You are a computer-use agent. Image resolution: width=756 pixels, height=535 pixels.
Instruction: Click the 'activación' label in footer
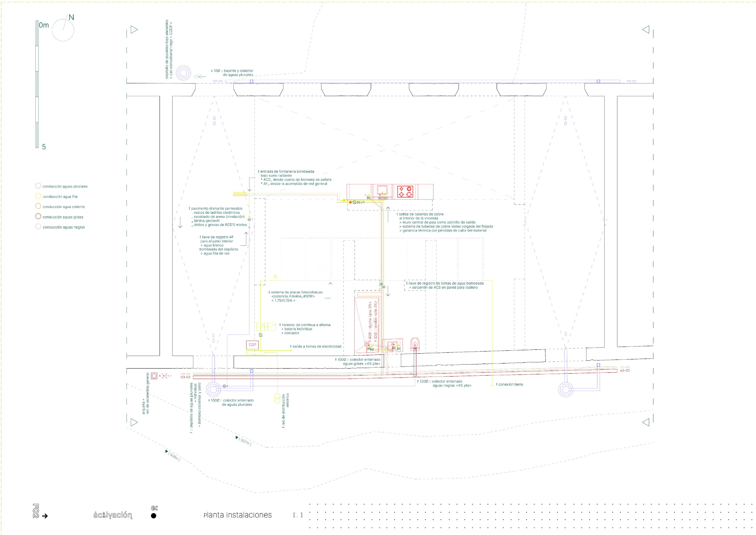coord(113,515)
